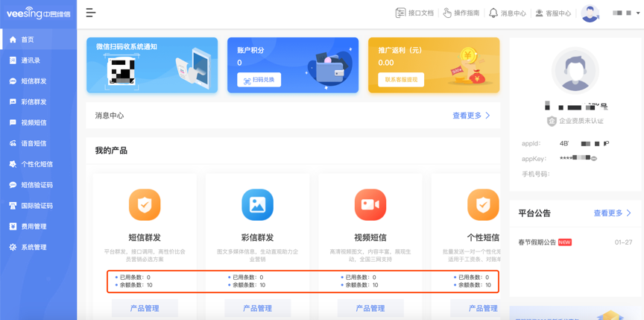The width and height of the screenshot is (644, 320).
Task: Click the 联系客服提现 button
Action: pyautogui.click(x=401, y=80)
